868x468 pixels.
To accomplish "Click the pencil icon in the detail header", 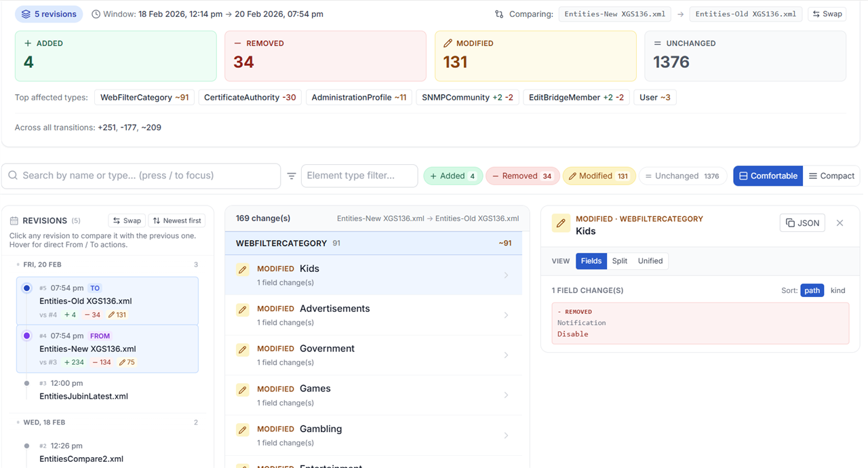I will [x=561, y=223].
